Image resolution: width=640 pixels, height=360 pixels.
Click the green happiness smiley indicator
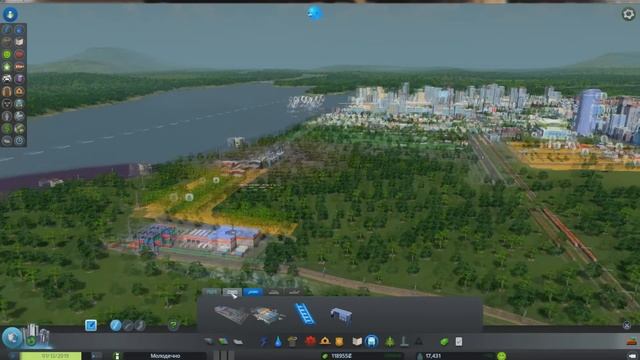coord(502,356)
